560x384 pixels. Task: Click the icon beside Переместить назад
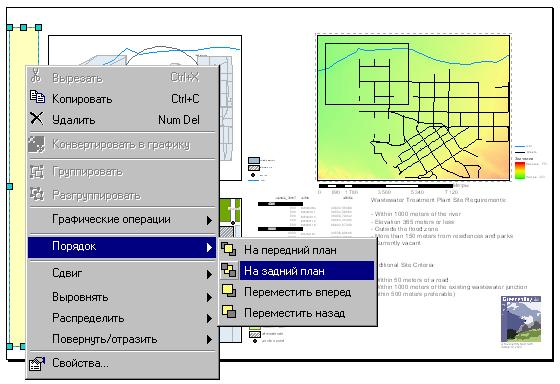[229, 312]
